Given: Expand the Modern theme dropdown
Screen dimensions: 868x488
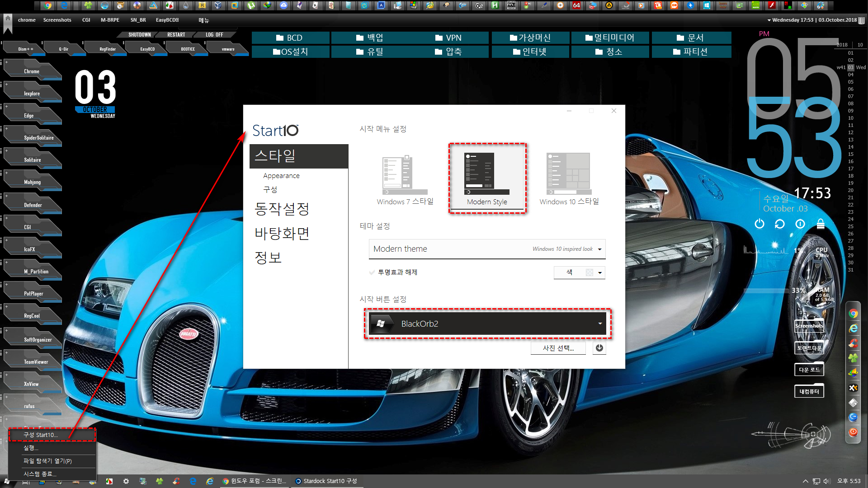Looking at the screenshot, I should [x=601, y=249].
